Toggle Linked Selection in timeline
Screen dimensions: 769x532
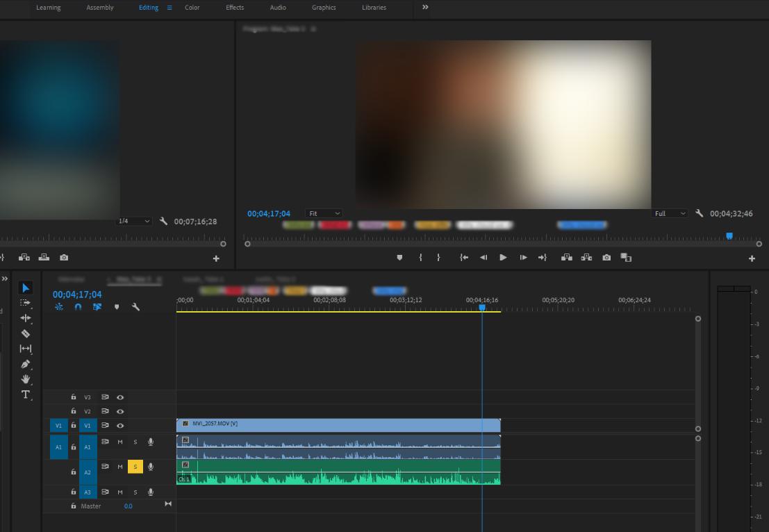pos(97,307)
